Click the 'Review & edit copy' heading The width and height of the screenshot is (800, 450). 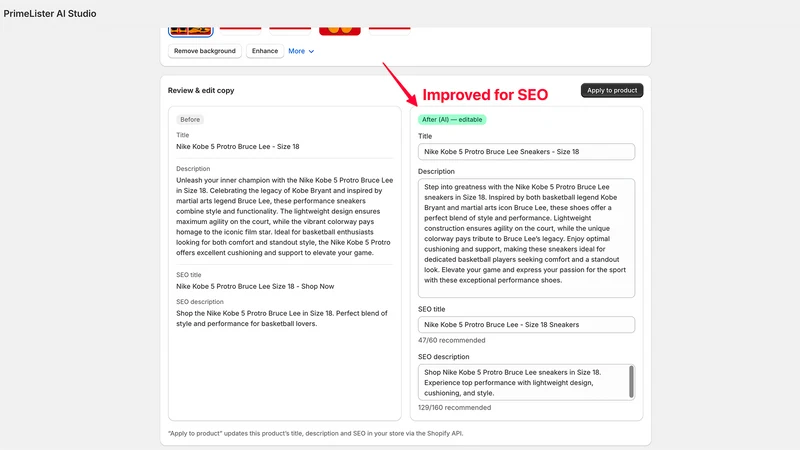coord(201,90)
